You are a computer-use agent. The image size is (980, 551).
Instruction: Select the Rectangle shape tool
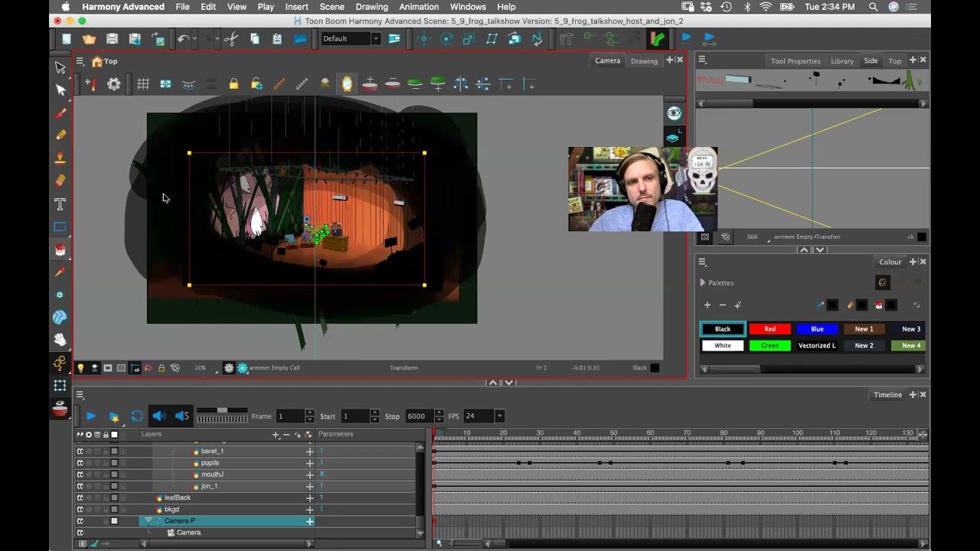pos(60,227)
